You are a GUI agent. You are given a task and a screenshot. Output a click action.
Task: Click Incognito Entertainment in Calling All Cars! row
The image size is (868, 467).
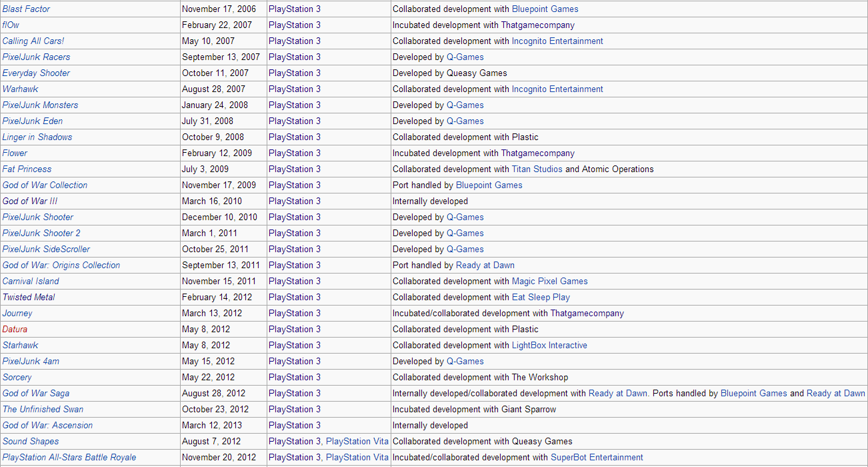[557, 41]
